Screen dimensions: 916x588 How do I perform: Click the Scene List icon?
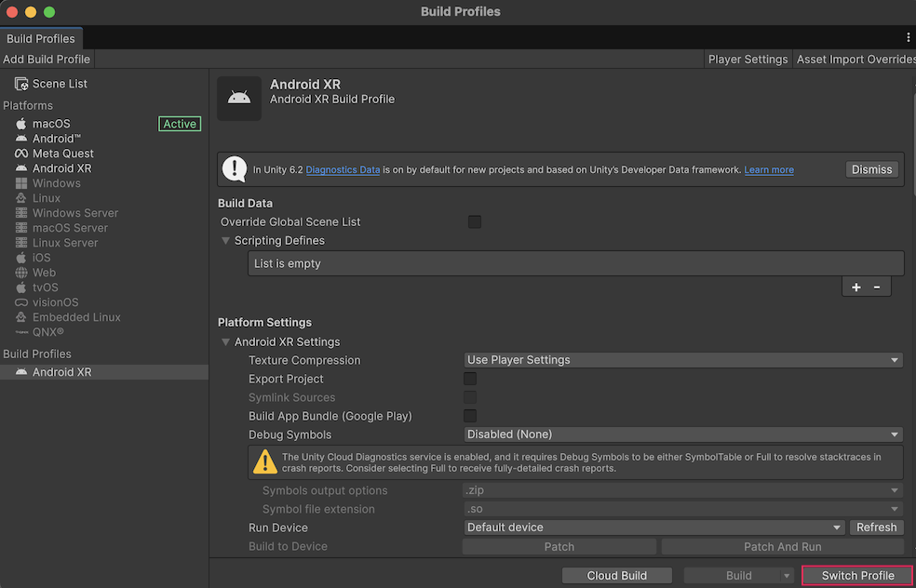[20, 84]
